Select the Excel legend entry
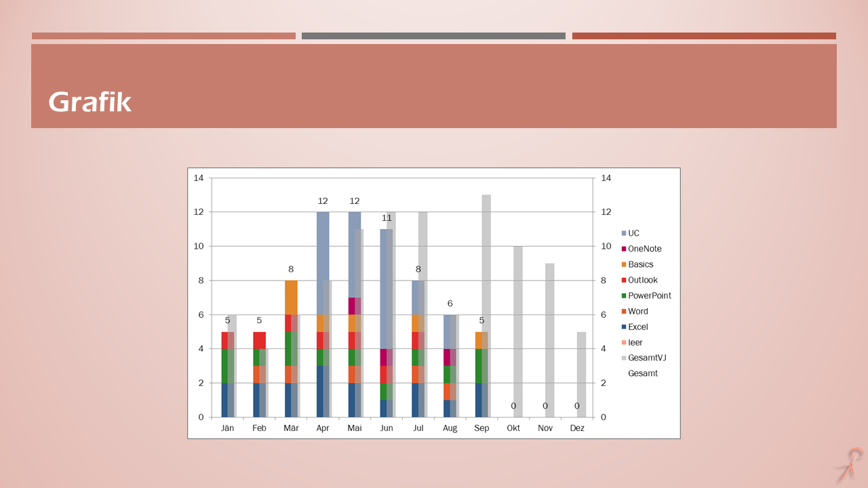This screenshot has width=868, height=488. 637,327
